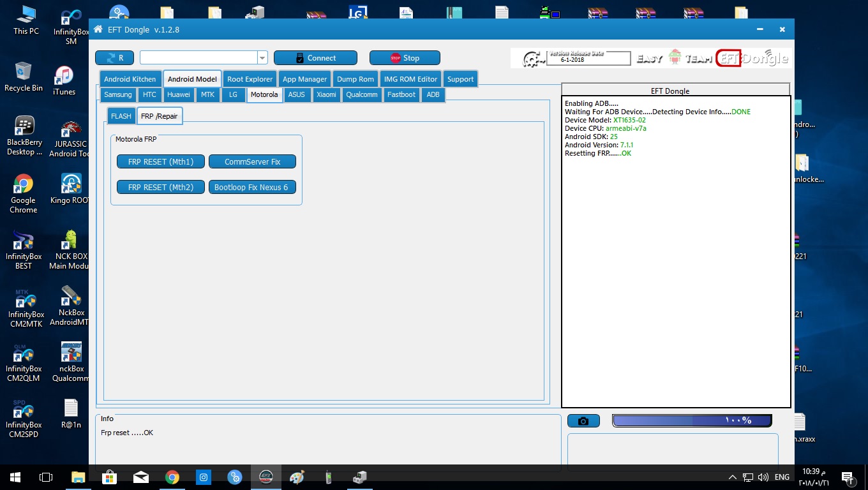The width and height of the screenshot is (868, 490).
Task: Open iTunes desktop shortcut
Action: coord(64,80)
